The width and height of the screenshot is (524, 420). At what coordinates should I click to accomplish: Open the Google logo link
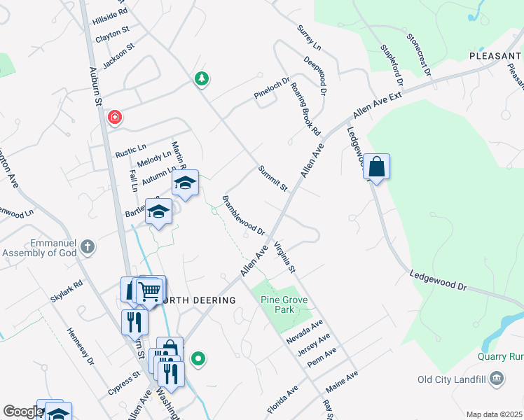(x=21, y=412)
